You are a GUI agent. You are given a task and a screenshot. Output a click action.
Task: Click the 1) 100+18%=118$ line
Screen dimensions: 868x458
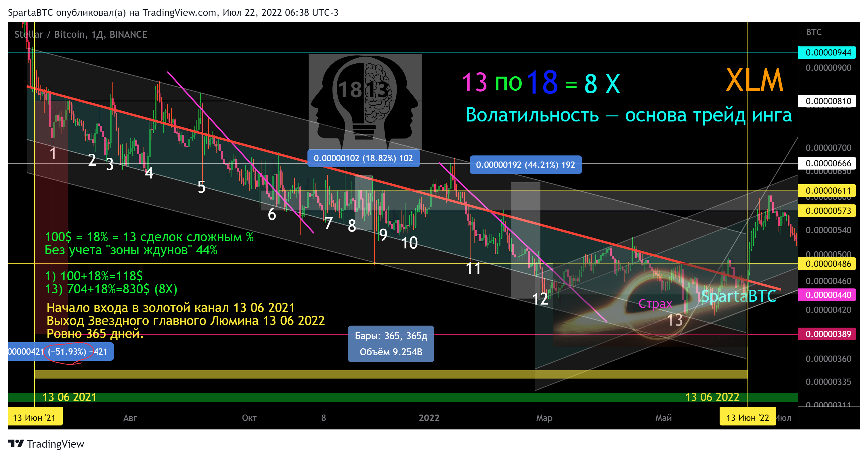[94, 276]
